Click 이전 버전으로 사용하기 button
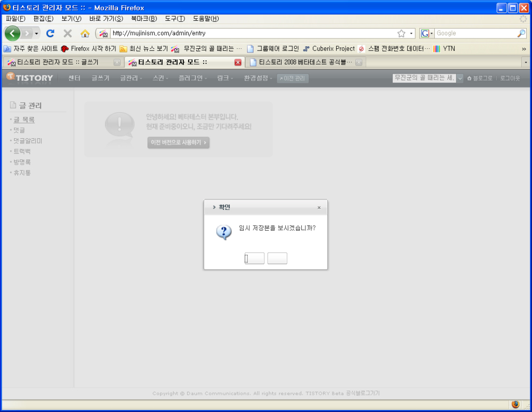 pos(179,142)
